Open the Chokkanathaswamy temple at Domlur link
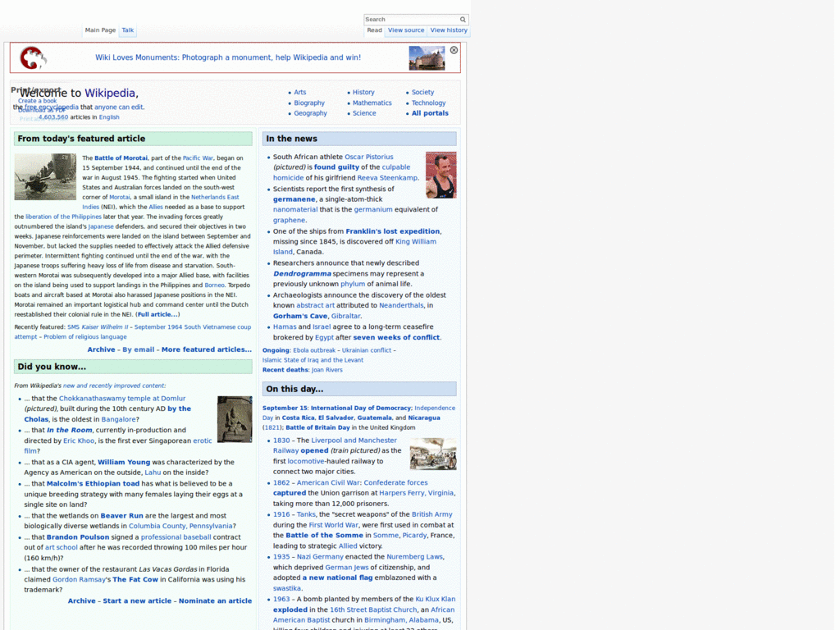Screen dimensions: 840x630 (122, 399)
